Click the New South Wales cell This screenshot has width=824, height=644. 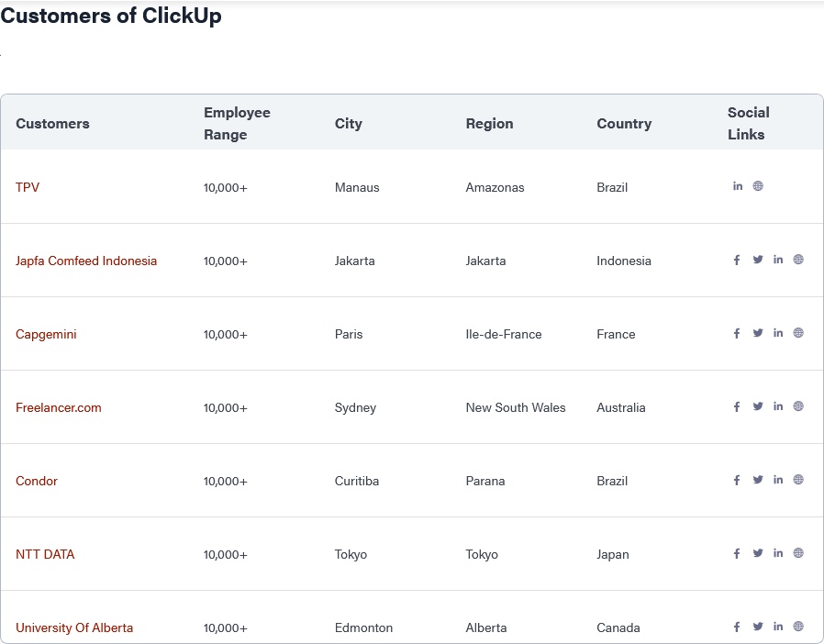point(516,407)
